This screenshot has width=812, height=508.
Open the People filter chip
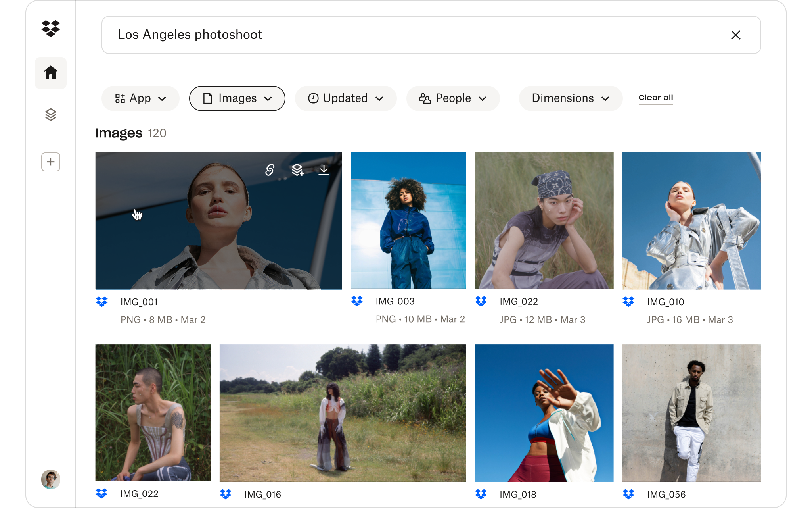(x=453, y=98)
